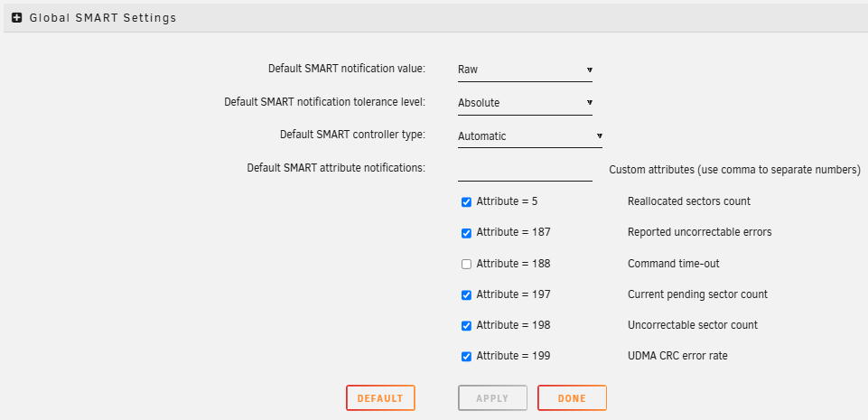Image resolution: width=868 pixels, height=420 pixels.
Task: Click the custom attributes input field
Action: pos(525,169)
